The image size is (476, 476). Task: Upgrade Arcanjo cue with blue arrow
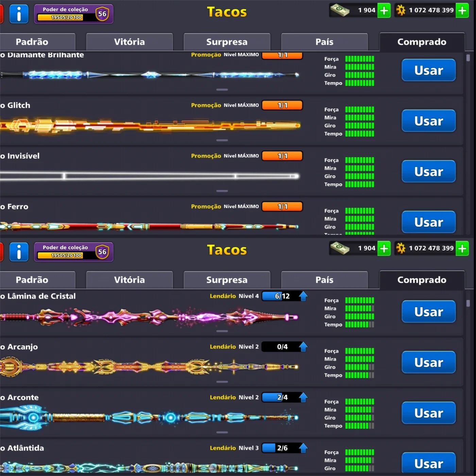[x=303, y=347]
